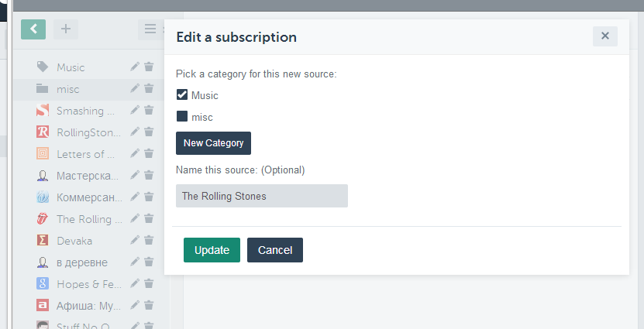This screenshot has width=644, height=329.
Task: Click the pencil icon next to Devaka
Action: (x=135, y=241)
